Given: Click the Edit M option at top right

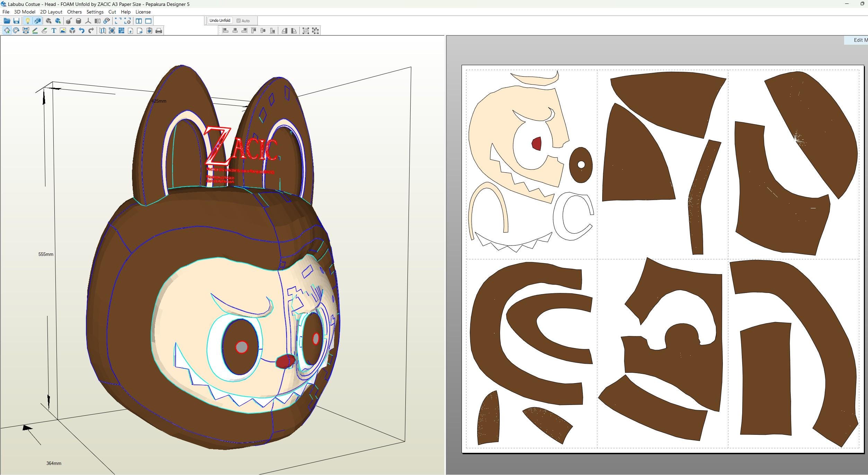Looking at the screenshot, I should tap(858, 40).
